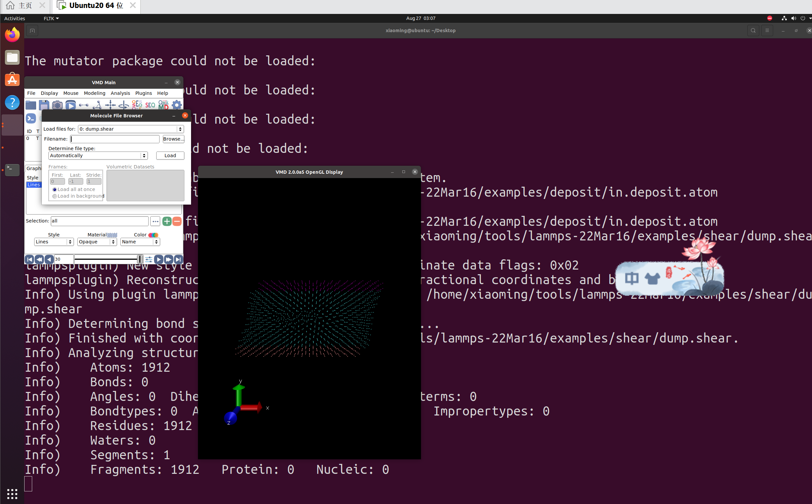Open the Analysis menu

[x=120, y=93]
